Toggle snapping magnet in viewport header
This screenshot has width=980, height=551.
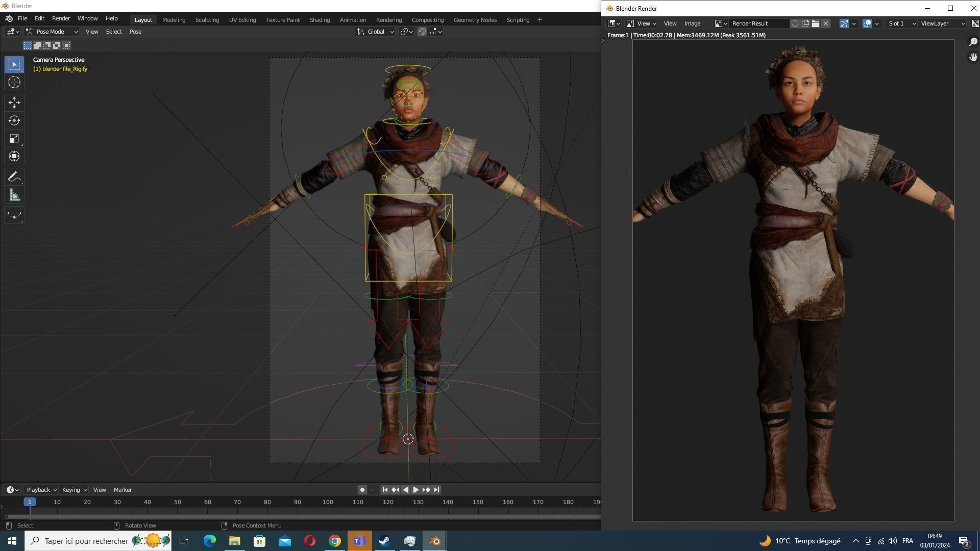click(x=422, y=32)
